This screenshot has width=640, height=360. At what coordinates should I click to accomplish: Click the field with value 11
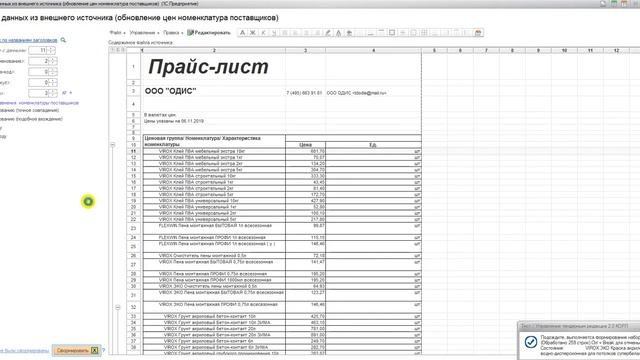coord(38,50)
